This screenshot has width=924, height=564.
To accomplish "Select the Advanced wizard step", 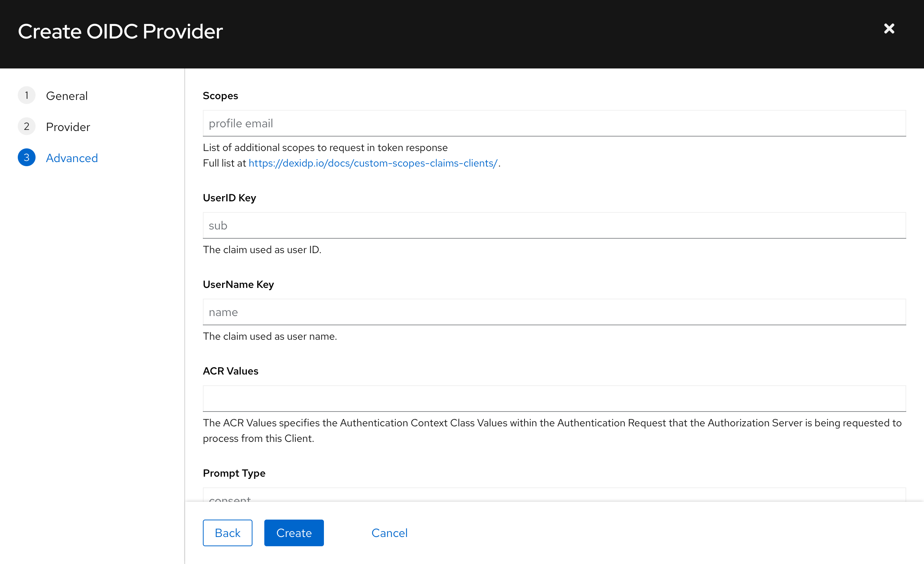I will (71, 158).
